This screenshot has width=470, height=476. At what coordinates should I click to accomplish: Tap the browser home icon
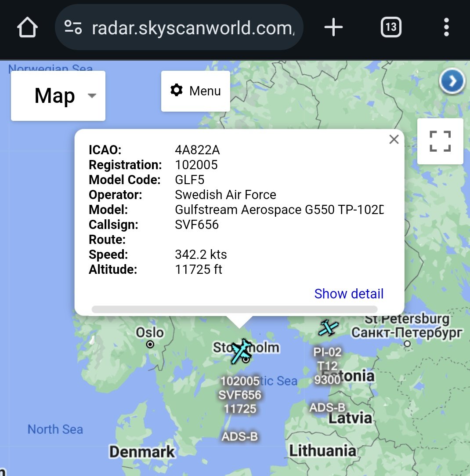click(27, 27)
